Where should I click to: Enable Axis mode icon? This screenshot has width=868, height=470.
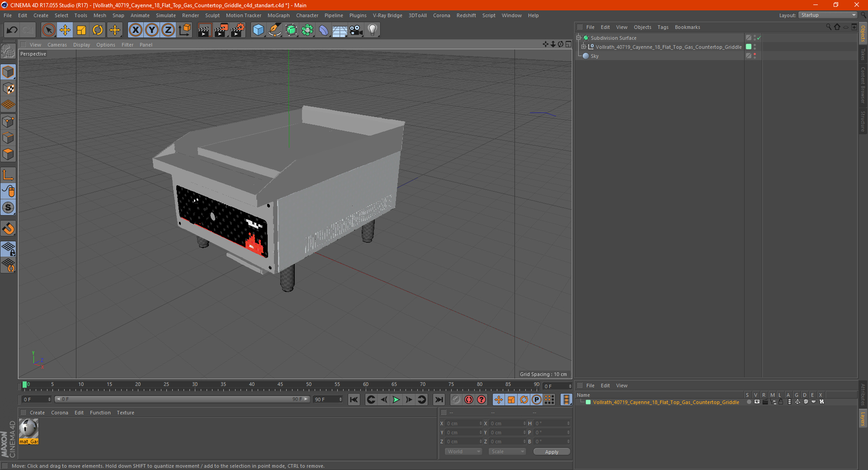(8, 175)
